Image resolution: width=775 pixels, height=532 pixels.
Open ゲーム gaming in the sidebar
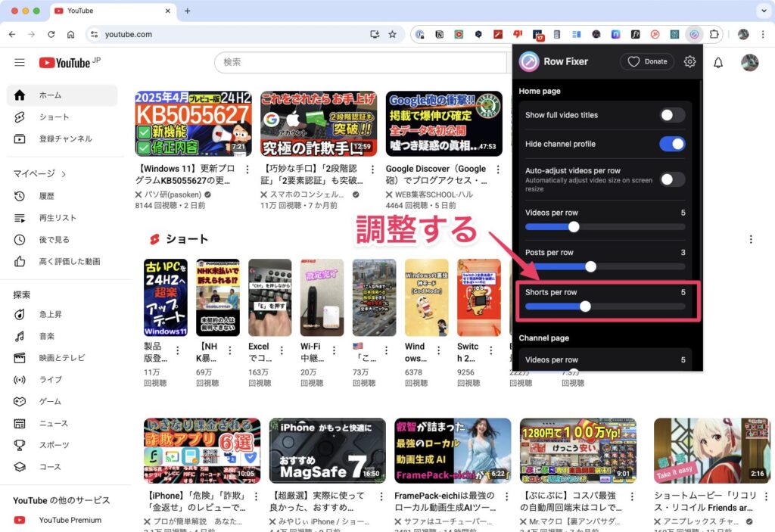click(x=62, y=402)
